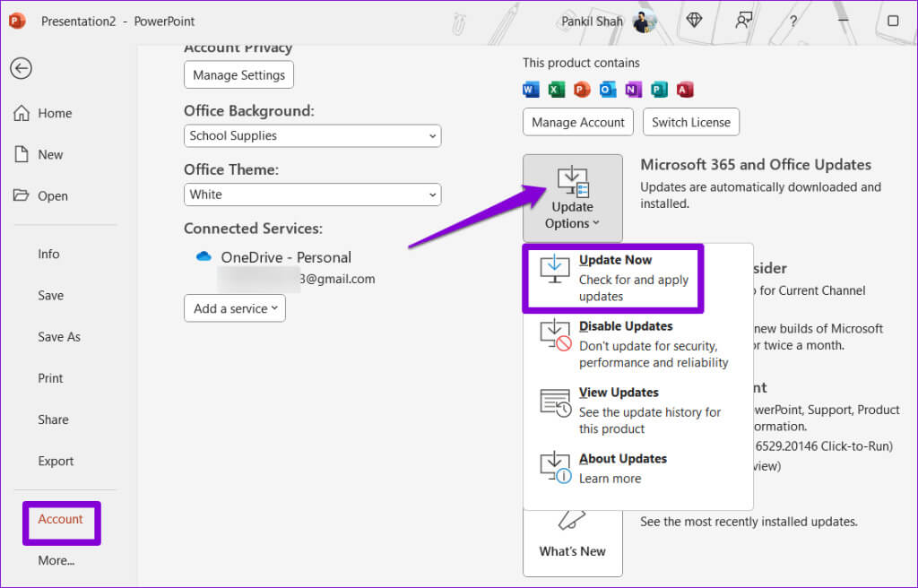Click the Pankil Shah account name

point(592,22)
